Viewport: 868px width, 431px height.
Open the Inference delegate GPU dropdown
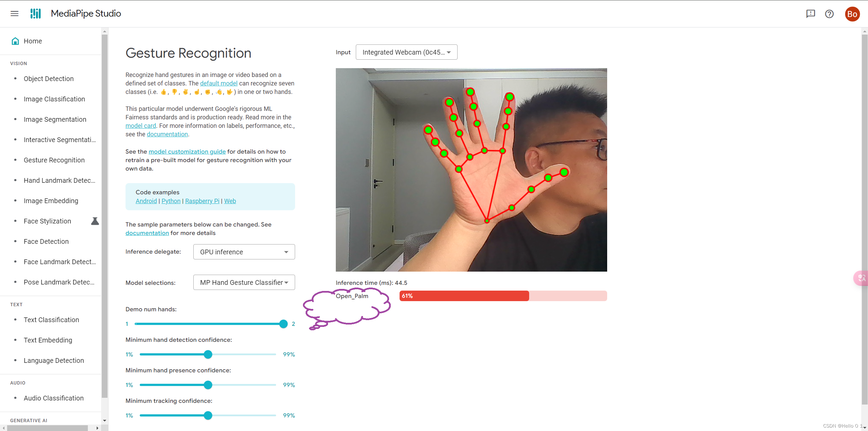(244, 252)
